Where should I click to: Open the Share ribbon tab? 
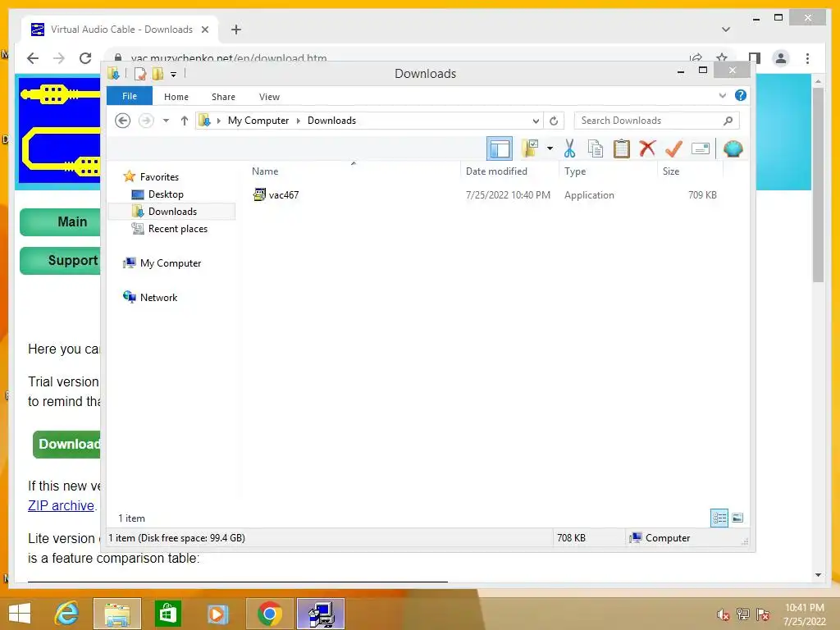click(223, 97)
